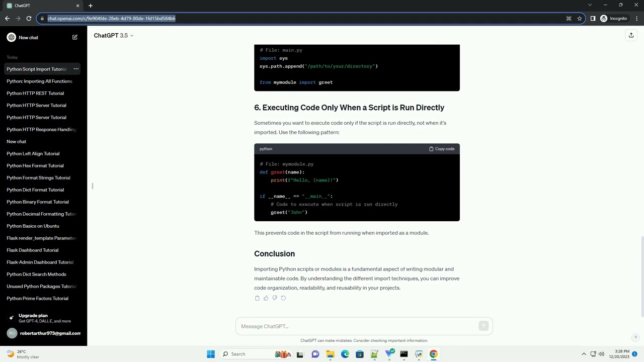Click the Upgrade plan button
This screenshot has width=644, height=362.
pyautogui.click(x=43, y=318)
